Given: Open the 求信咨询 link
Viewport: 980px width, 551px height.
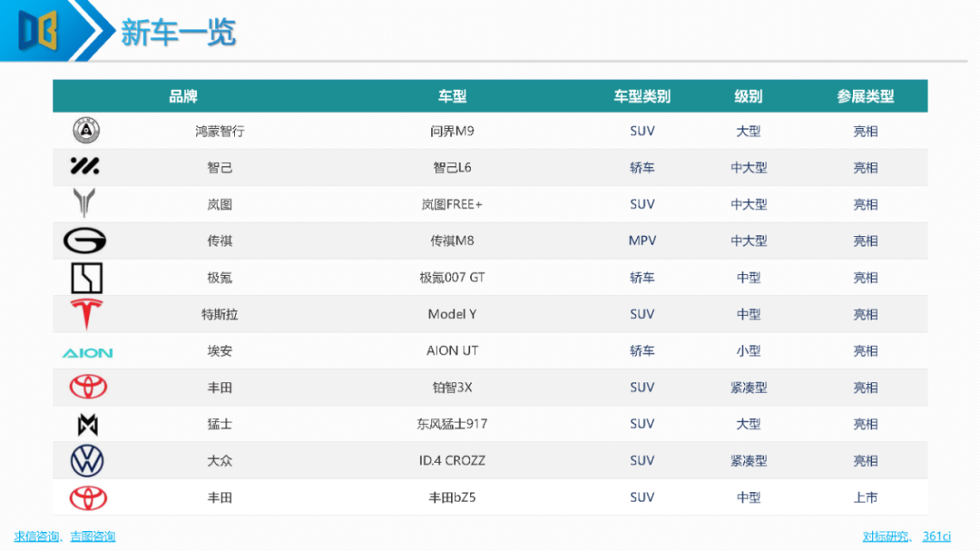Looking at the screenshot, I should coord(36,536).
